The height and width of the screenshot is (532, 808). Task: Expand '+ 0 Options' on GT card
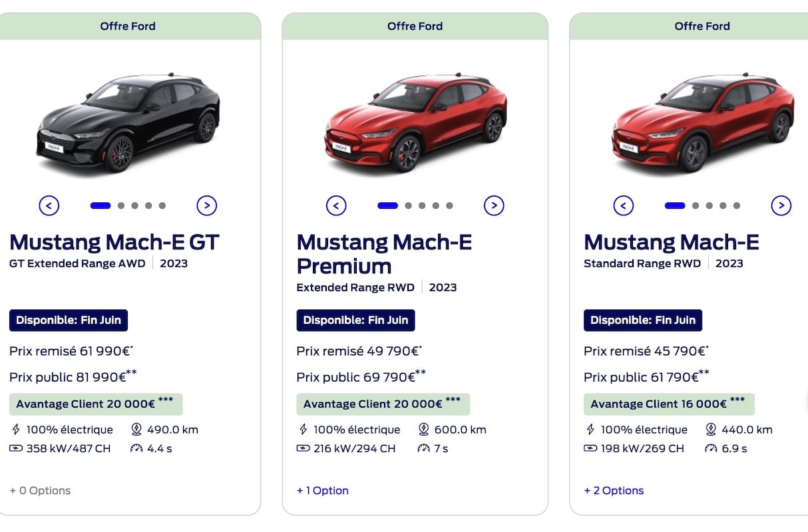(x=40, y=491)
